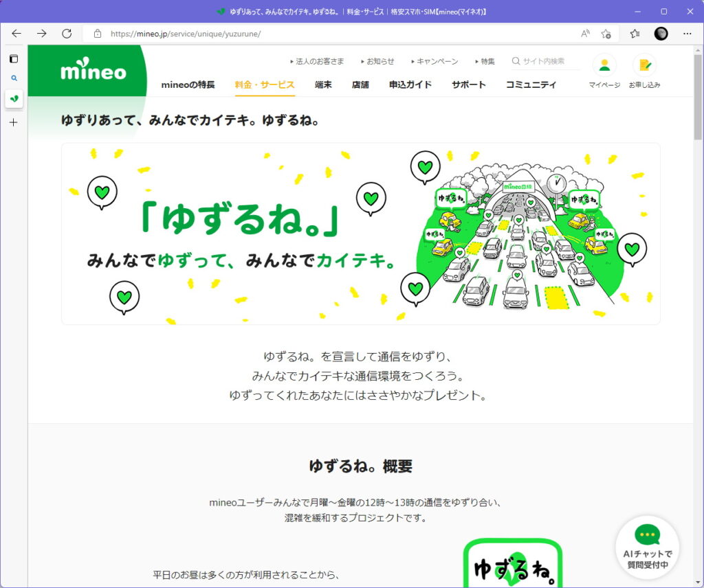Click the site search magnifier icon
Screen dimensions: 704x588
(x=516, y=61)
